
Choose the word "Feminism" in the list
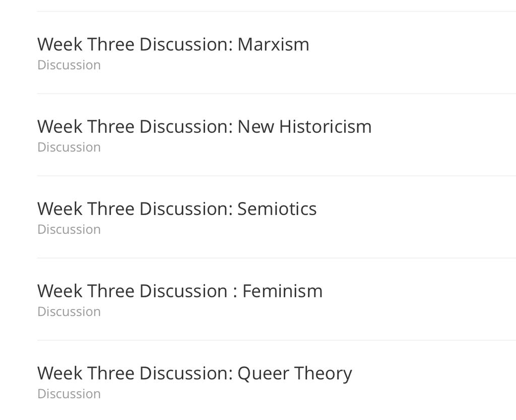[x=282, y=291]
